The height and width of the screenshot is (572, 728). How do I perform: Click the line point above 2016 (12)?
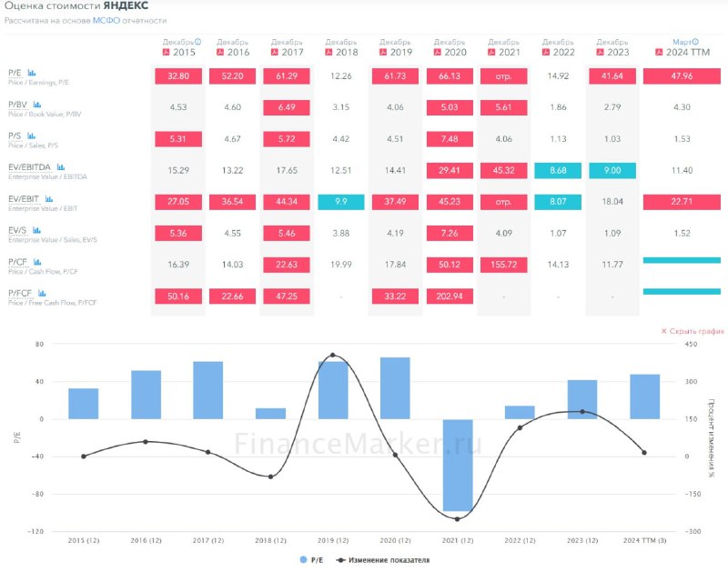click(x=146, y=442)
